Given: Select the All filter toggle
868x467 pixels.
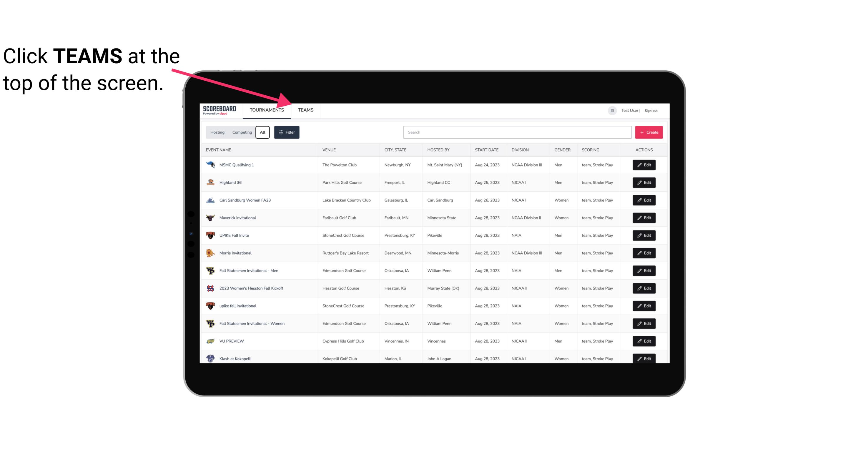Looking at the screenshot, I should pyautogui.click(x=263, y=132).
